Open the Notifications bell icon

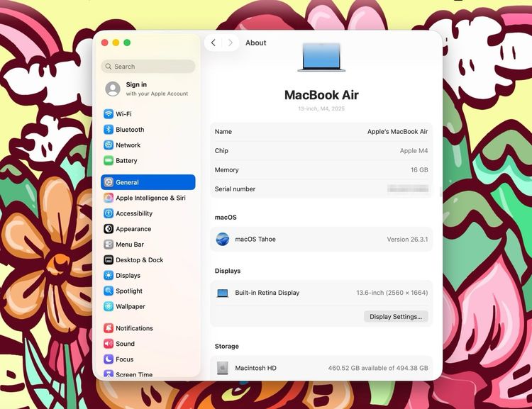109,328
